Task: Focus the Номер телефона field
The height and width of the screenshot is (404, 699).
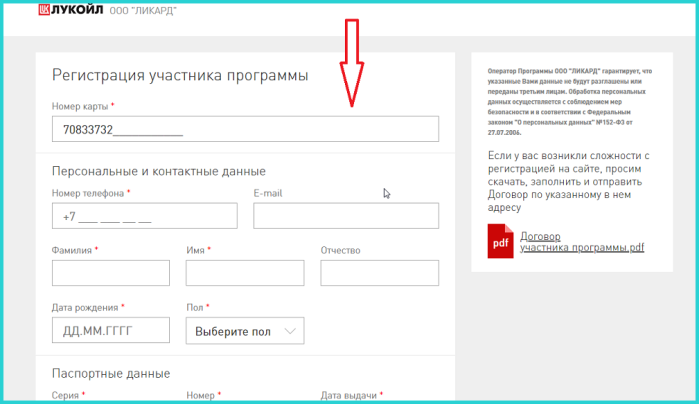Action: (144, 216)
